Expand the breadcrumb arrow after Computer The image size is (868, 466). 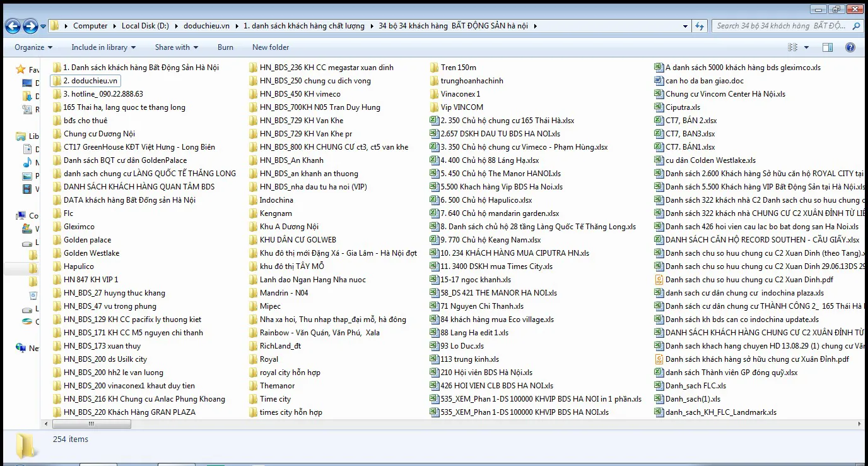tap(115, 26)
